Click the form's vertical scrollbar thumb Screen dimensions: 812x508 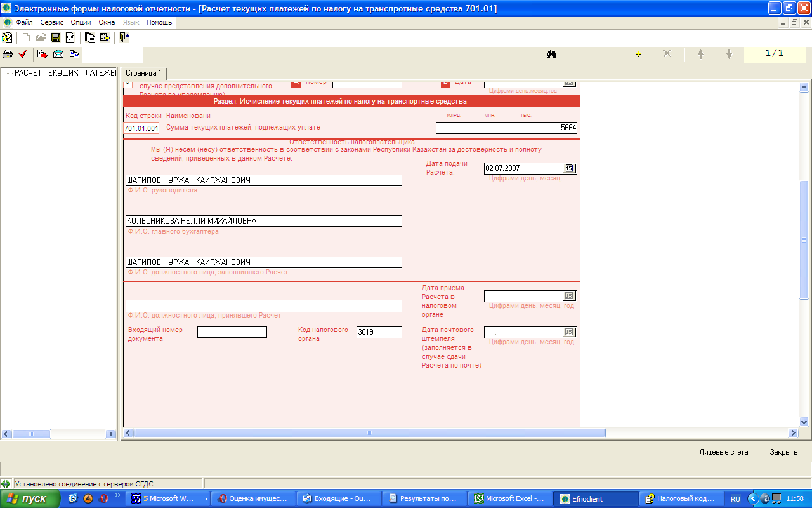[804, 239]
